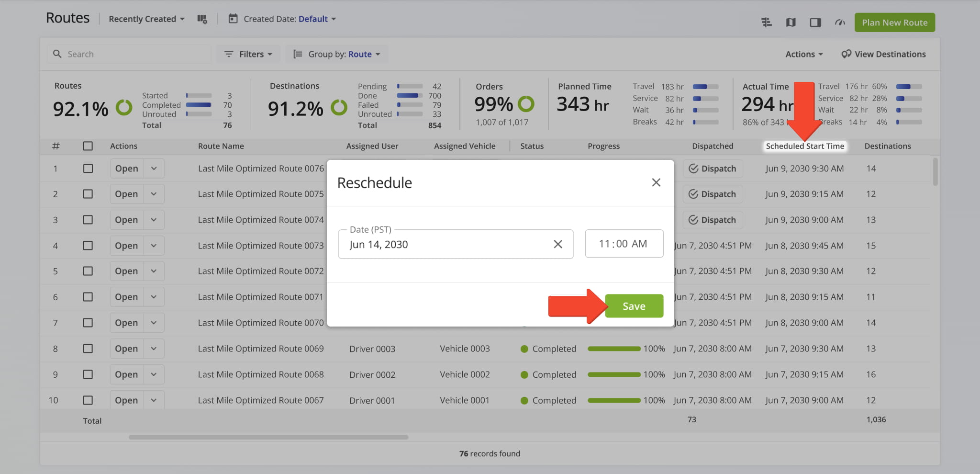Open the Group by: Route dropdown
Screen dimensions: 980x474
pos(337,54)
